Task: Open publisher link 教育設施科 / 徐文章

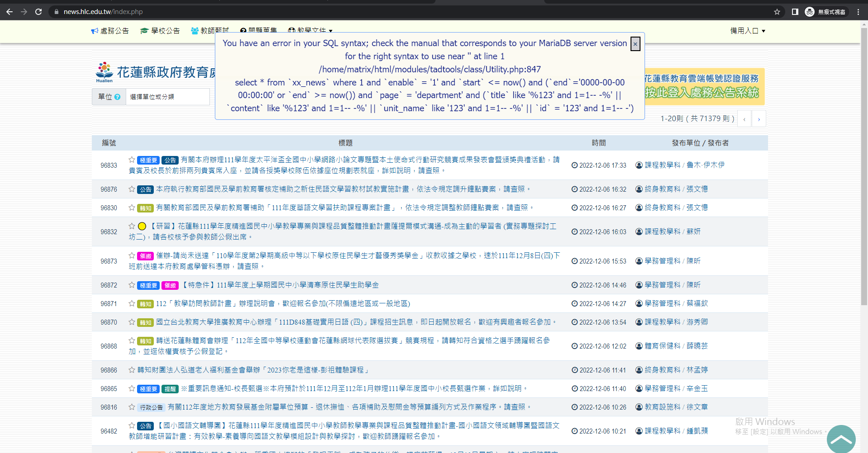Action: click(676, 407)
